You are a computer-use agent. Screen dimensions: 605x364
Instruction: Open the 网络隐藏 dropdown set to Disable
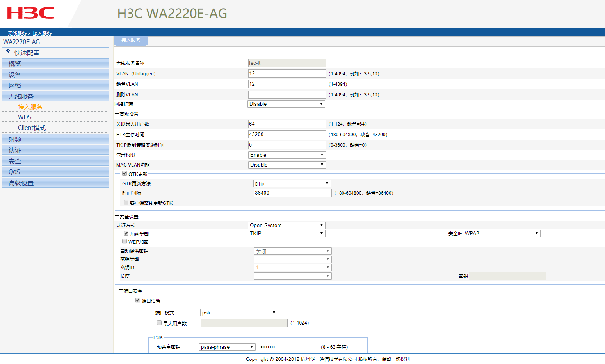[x=286, y=104]
